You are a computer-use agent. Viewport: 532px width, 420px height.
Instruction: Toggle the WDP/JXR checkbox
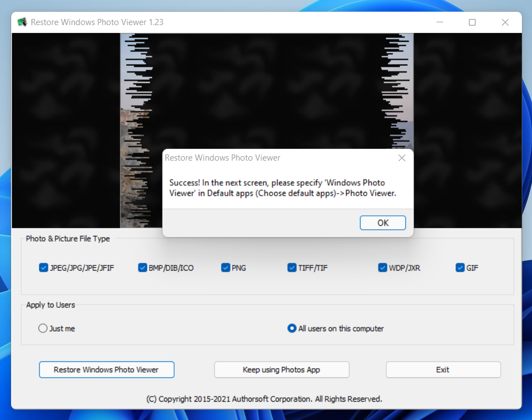point(382,268)
